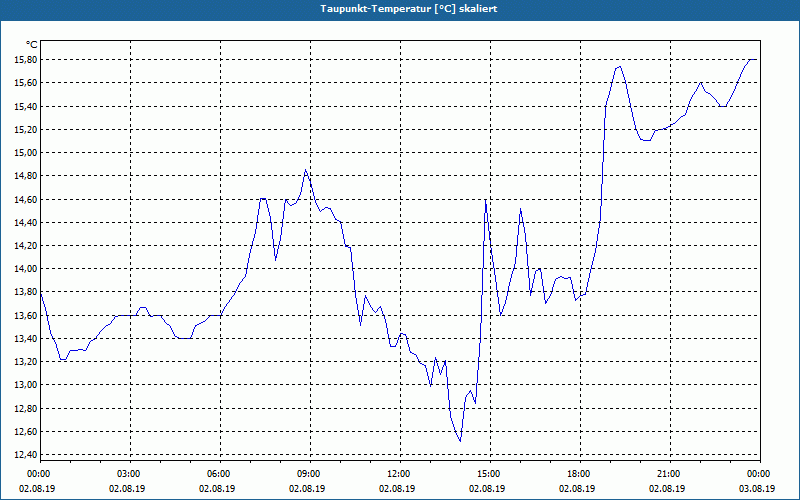Click the chart title 'Taupunkt-Temperatur [°C] skaliert'
Image resolution: width=800 pixels, height=500 pixels.
[409, 9]
